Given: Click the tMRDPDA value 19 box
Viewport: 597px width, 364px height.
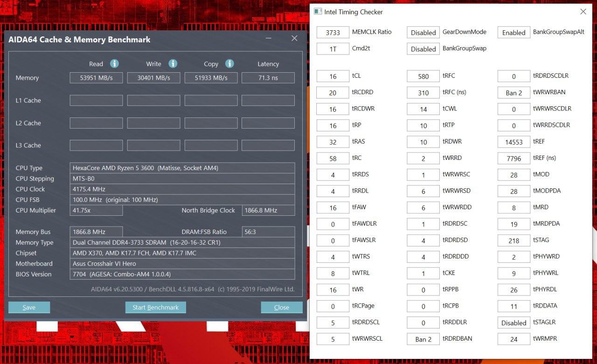Looking at the screenshot, I should pyautogui.click(x=514, y=224).
